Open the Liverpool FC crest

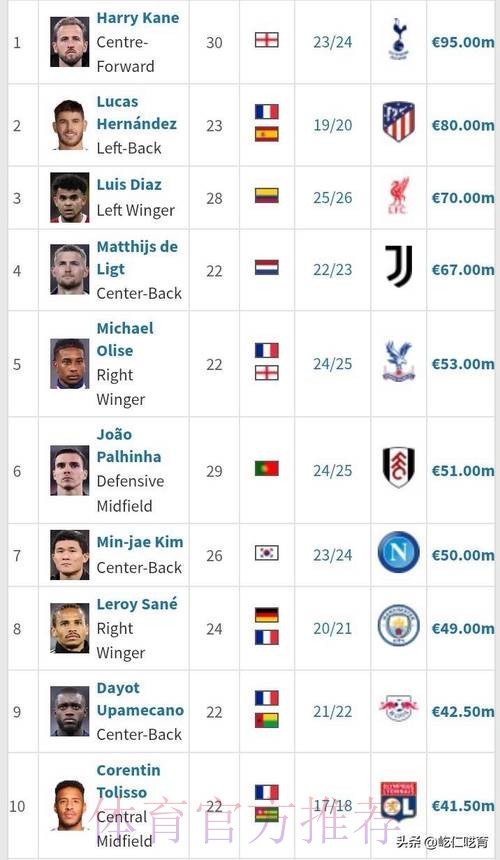[x=399, y=196]
